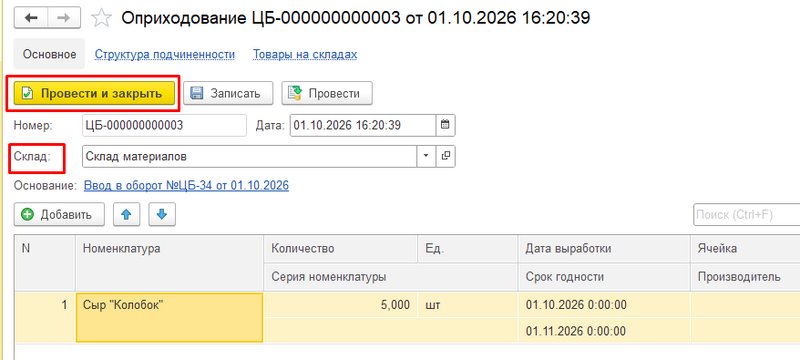The image size is (800, 360).
Task: Add document to favorites with star icon
Action: click(x=101, y=19)
